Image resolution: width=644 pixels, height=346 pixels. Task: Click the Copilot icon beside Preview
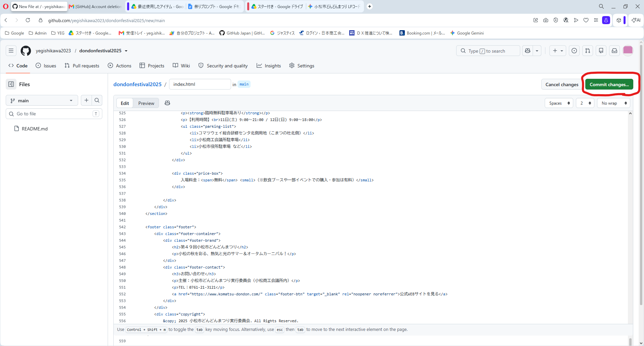tap(167, 103)
